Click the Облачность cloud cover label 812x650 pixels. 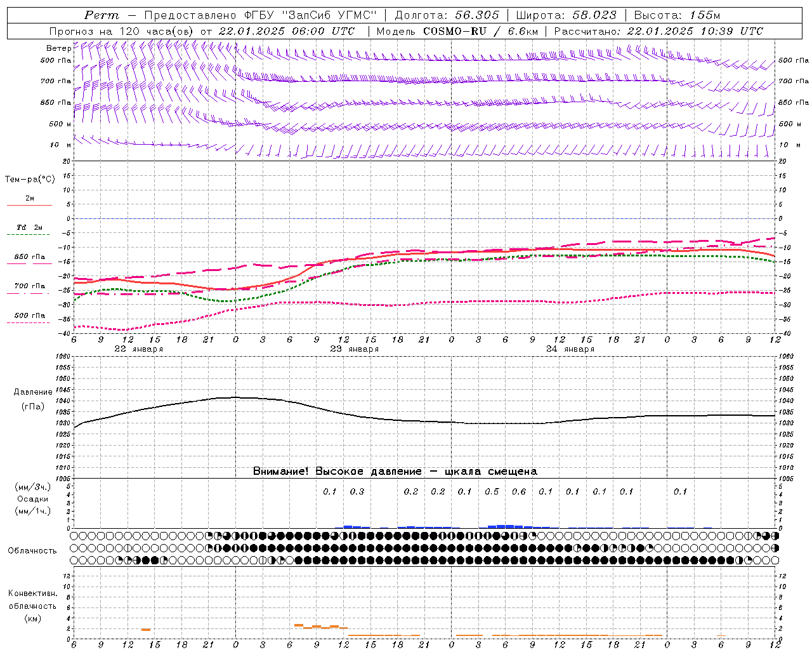point(32,551)
